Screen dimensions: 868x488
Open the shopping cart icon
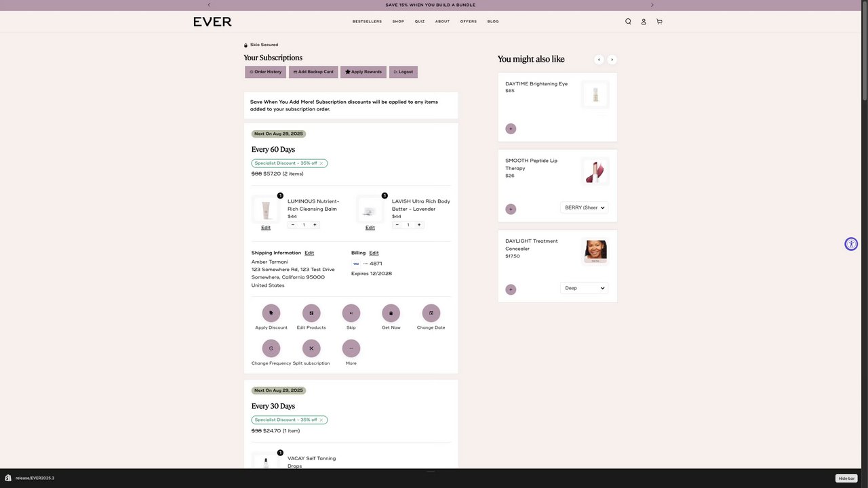[x=659, y=22]
